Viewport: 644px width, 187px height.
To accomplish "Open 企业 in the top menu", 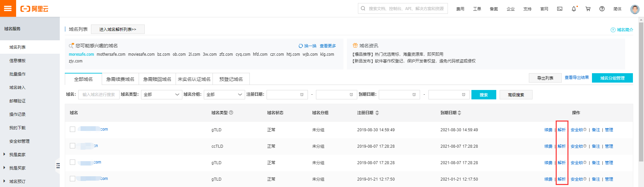I will 511,9.
